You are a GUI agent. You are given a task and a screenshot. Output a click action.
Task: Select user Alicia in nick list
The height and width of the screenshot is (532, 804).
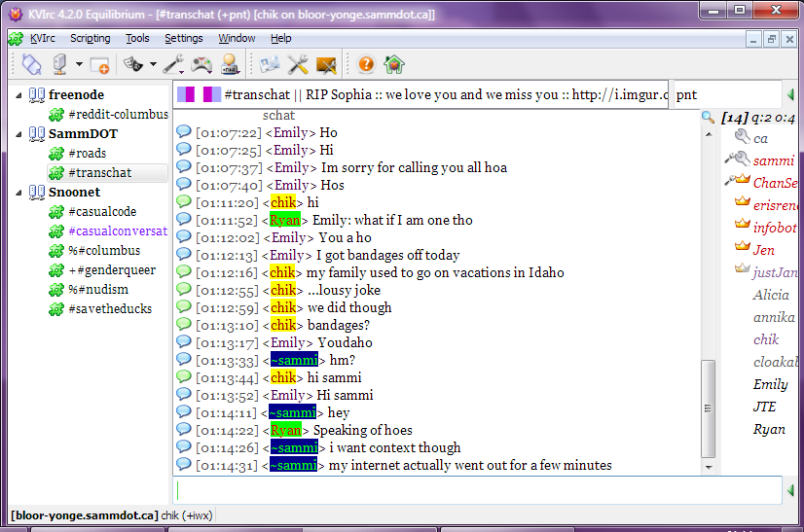tap(771, 295)
